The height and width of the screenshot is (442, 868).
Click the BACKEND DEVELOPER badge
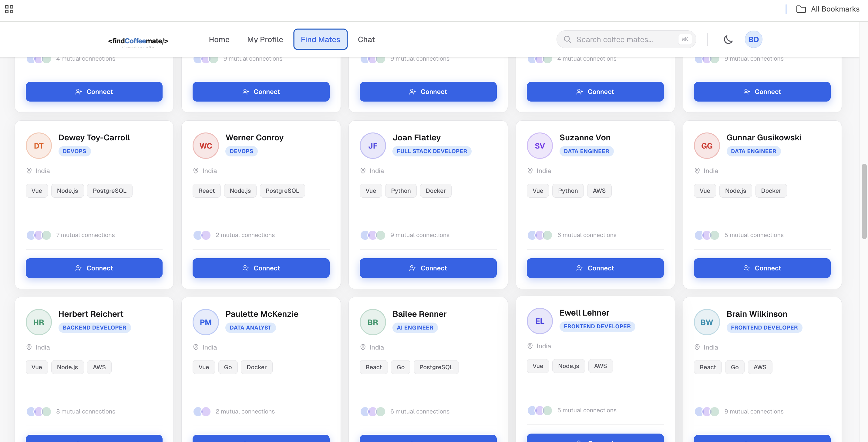click(x=94, y=327)
